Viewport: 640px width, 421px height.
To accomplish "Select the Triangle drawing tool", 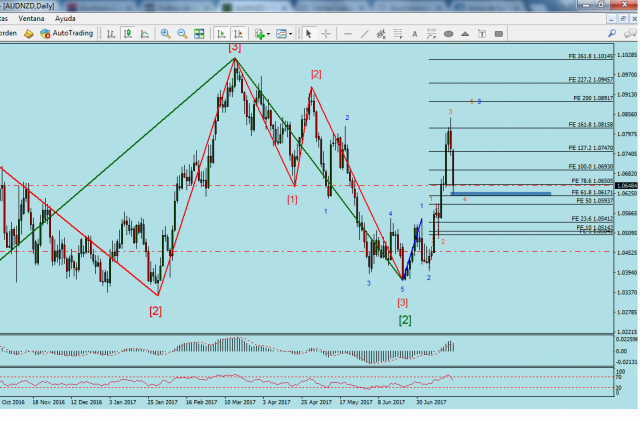I will point(465,34).
